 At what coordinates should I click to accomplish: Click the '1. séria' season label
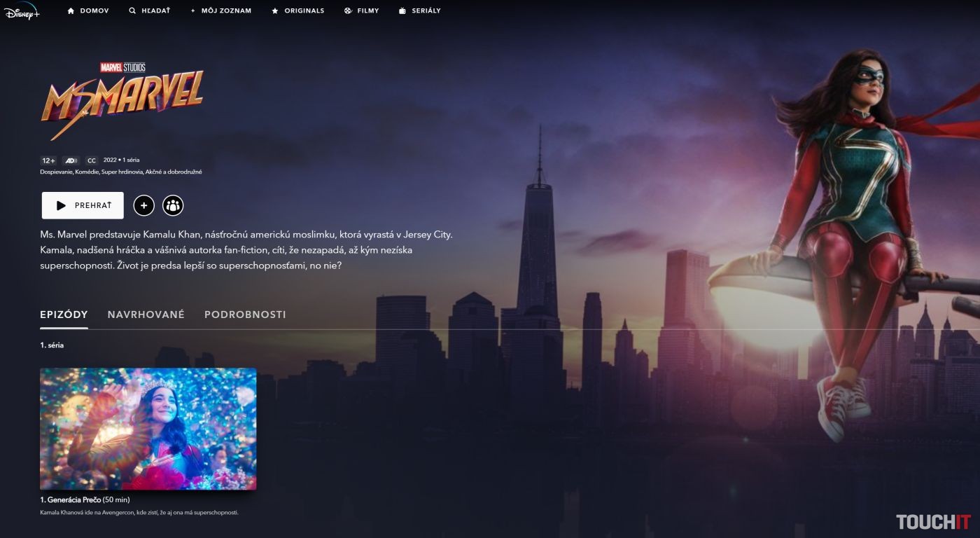click(52, 345)
